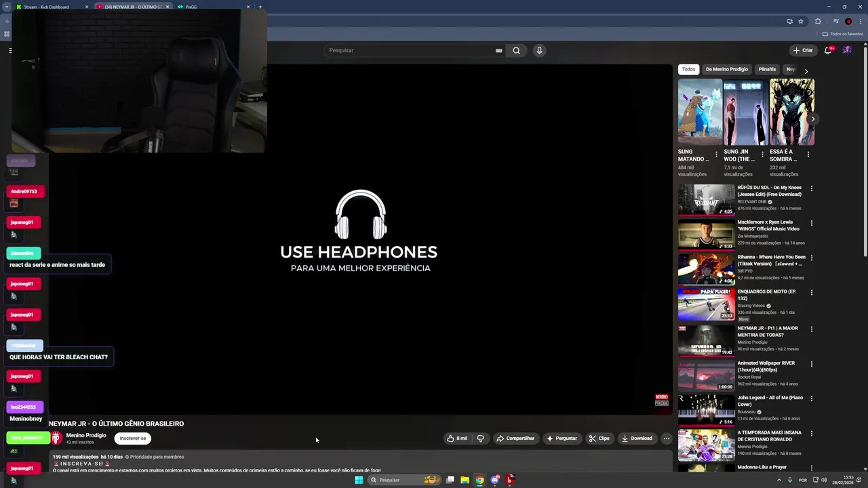868x488 pixels.
Task: Open the Criar dropdown button
Action: click(x=803, y=50)
